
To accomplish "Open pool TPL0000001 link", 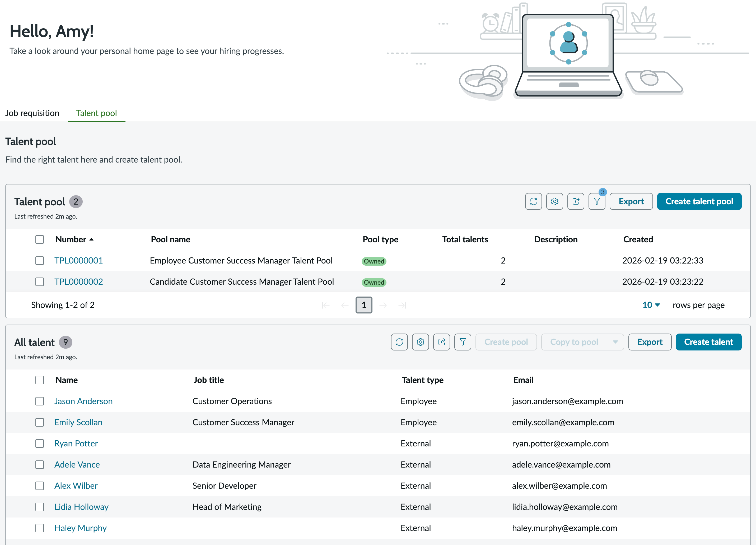I will [x=79, y=261].
